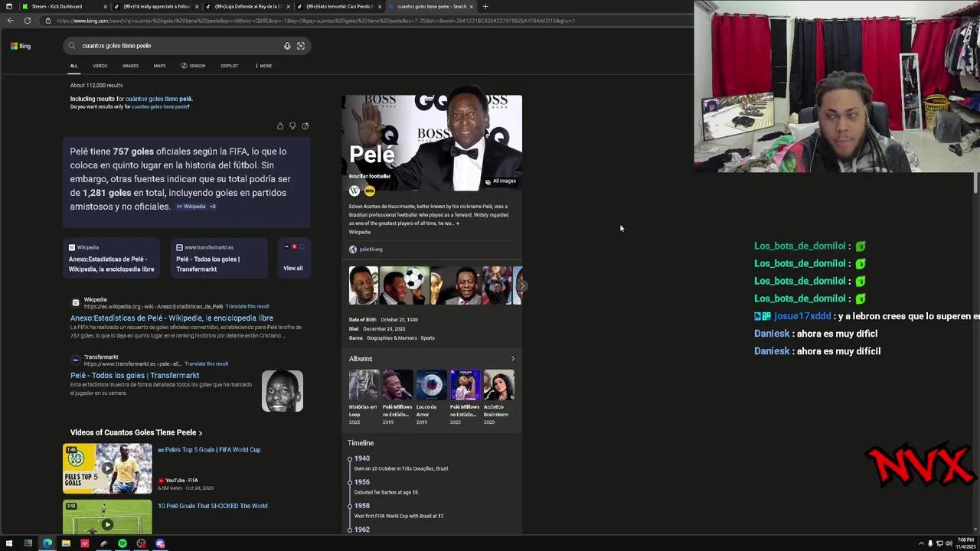Click the taskbar icon next to Valorant
Screen dimensions: 980x551
(103, 543)
